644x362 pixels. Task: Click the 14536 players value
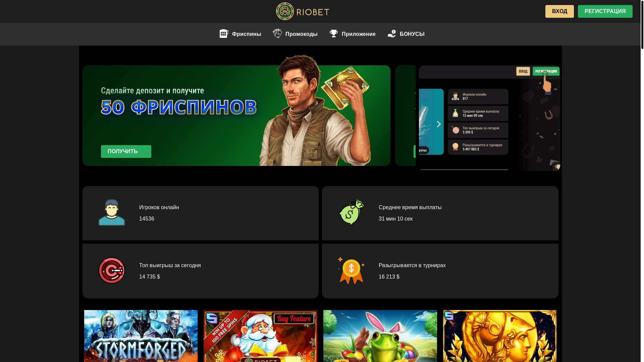pyautogui.click(x=147, y=219)
